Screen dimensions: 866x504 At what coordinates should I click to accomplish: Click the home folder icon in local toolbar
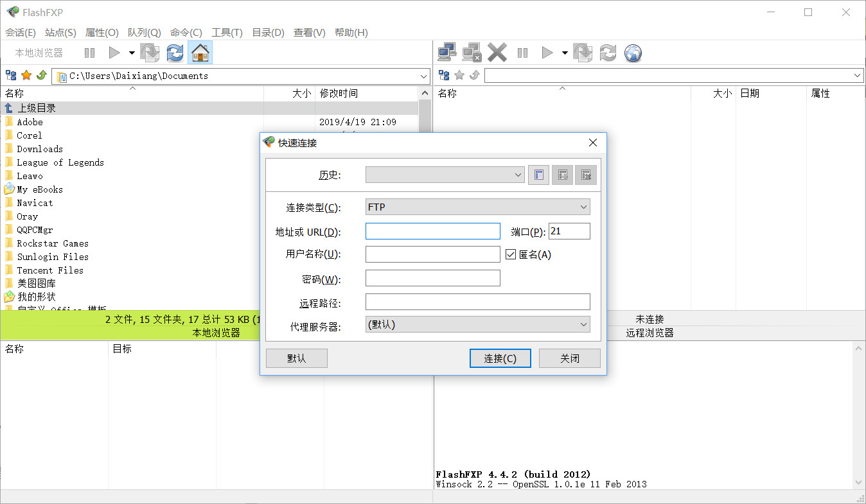coord(200,53)
